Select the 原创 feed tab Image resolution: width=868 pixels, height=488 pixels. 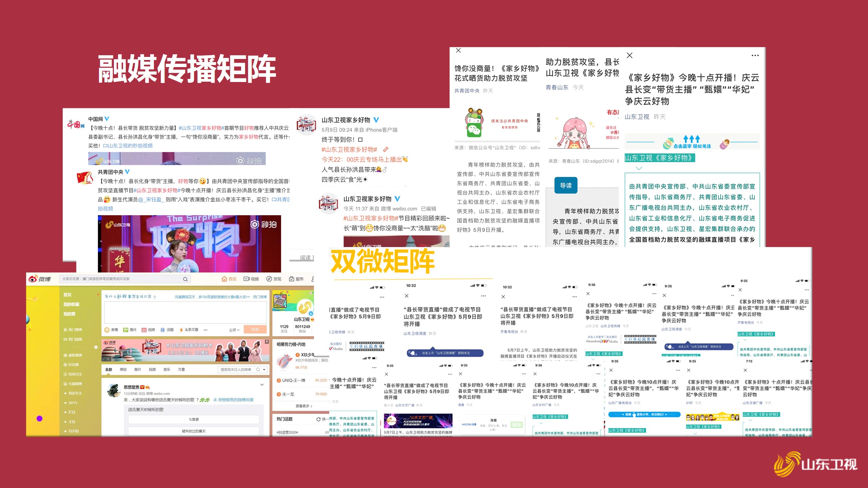pos(123,369)
